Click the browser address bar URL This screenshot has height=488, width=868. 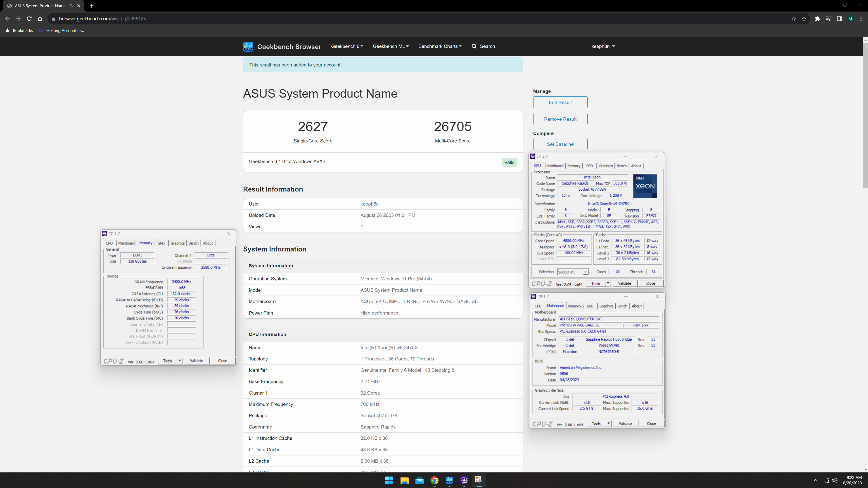pyautogui.click(x=102, y=19)
